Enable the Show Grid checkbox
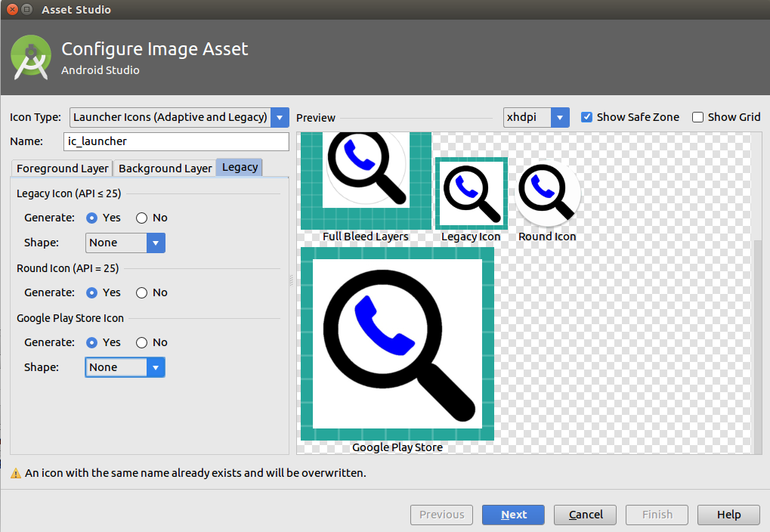Screen dimensions: 770x532 coord(698,117)
